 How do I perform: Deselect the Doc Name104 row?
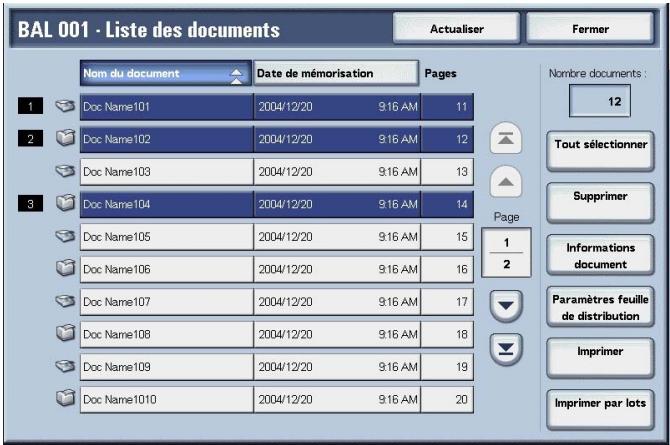click(277, 204)
